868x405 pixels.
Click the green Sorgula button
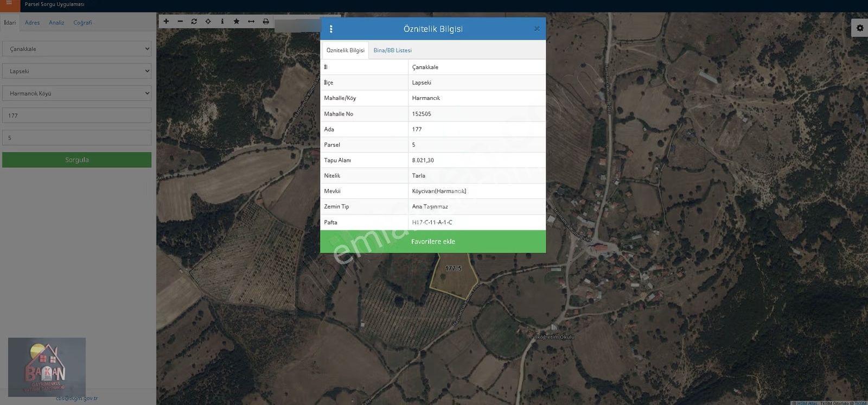tap(76, 160)
